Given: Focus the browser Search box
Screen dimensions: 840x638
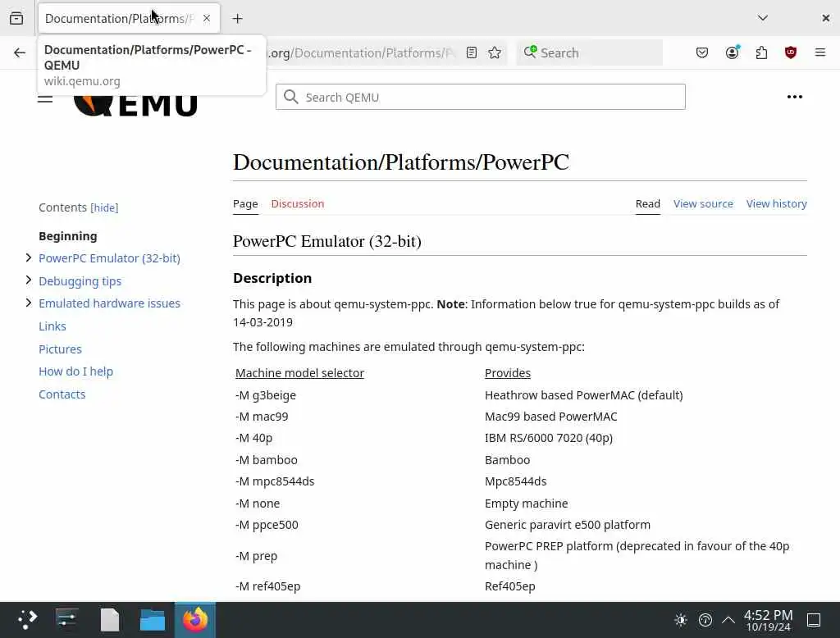Looking at the screenshot, I should pos(589,52).
